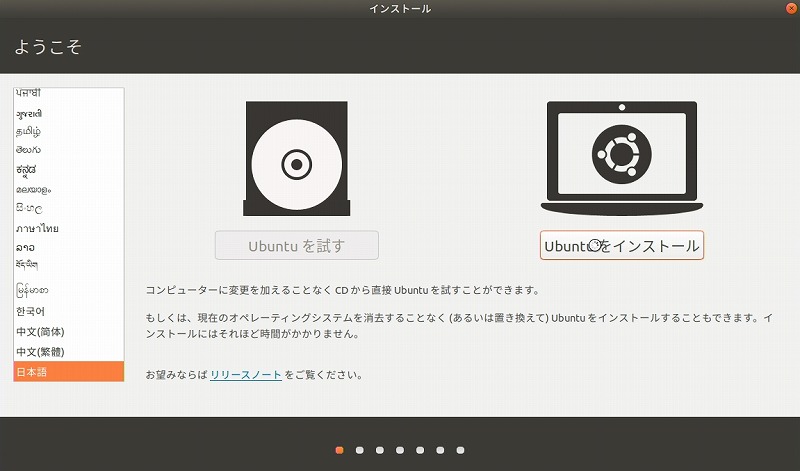800x471 pixels.
Task: Select ಕನ್ನಡ in the language list
Action: pyautogui.click(x=68, y=169)
